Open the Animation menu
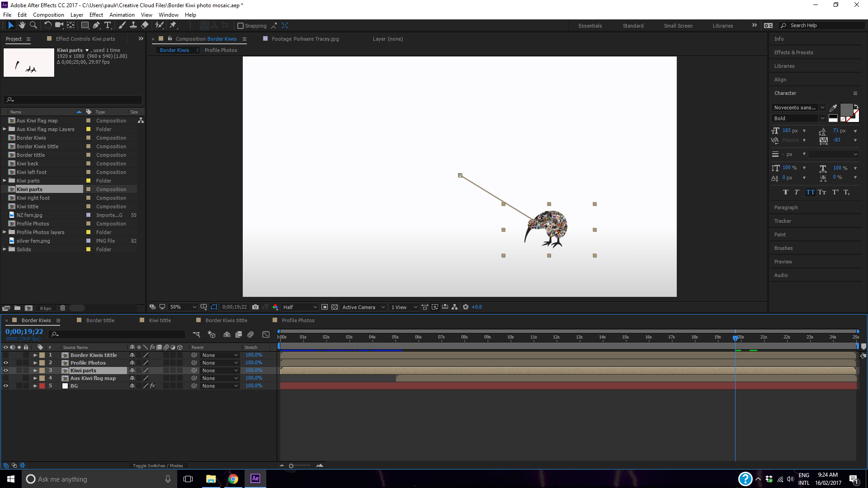 [122, 15]
